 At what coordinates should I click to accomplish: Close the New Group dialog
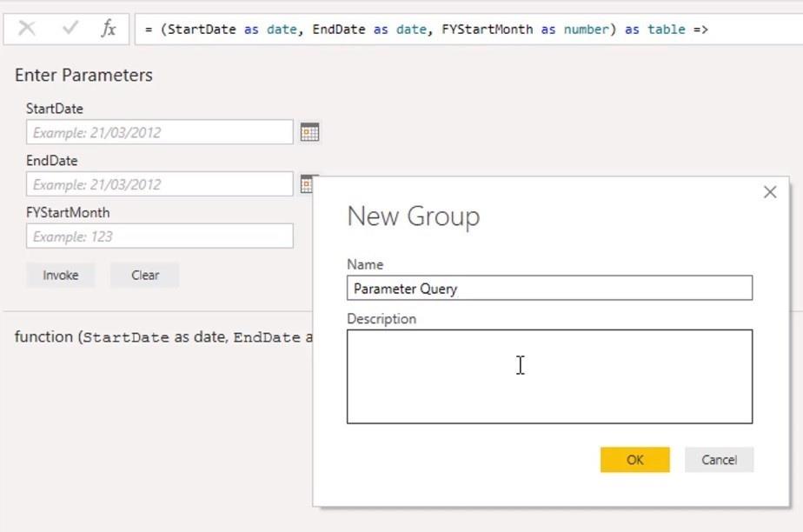point(770,192)
